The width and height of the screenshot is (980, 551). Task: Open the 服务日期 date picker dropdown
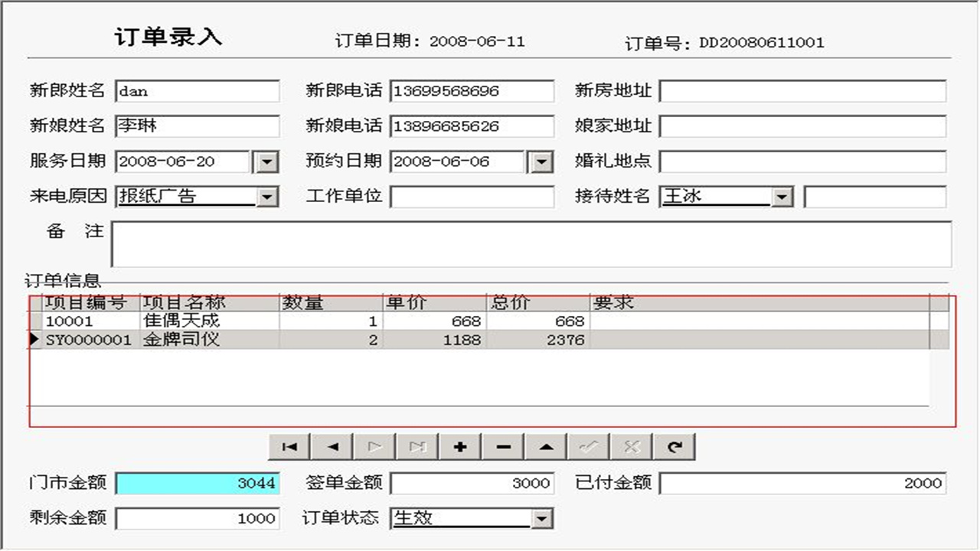click(x=267, y=161)
